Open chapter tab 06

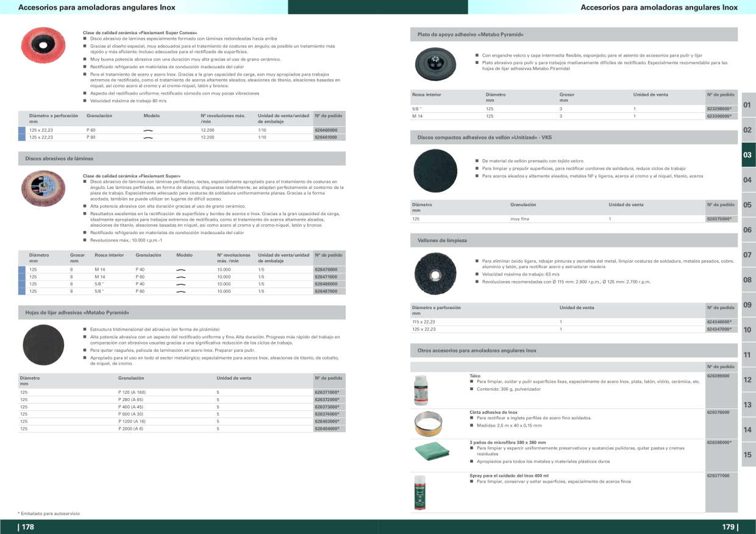tap(748, 230)
